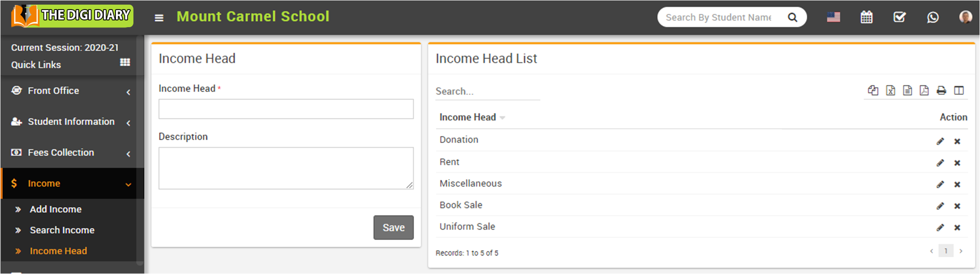Export list to Excel icon
980x274 pixels.
890,90
